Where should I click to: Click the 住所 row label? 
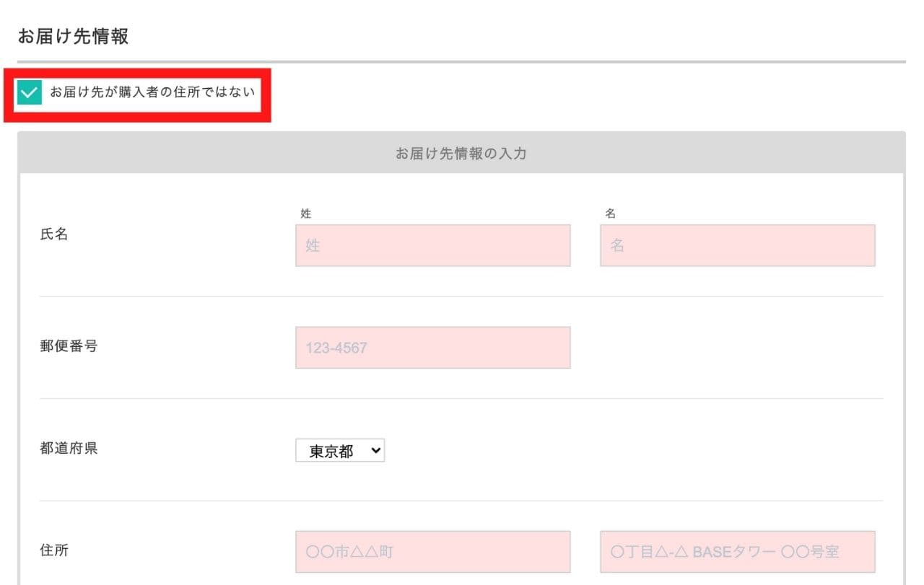[54, 550]
